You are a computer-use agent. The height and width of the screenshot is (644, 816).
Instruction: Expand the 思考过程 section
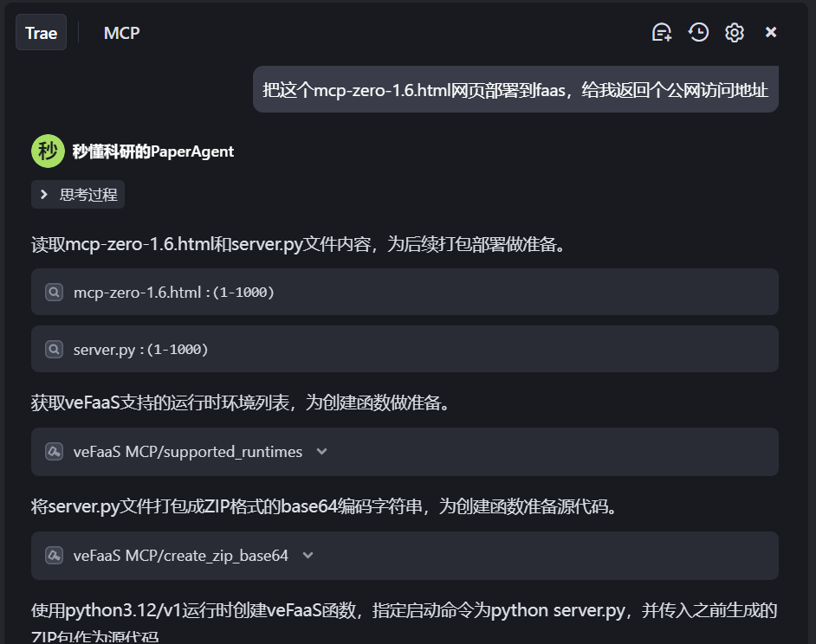(78, 195)
